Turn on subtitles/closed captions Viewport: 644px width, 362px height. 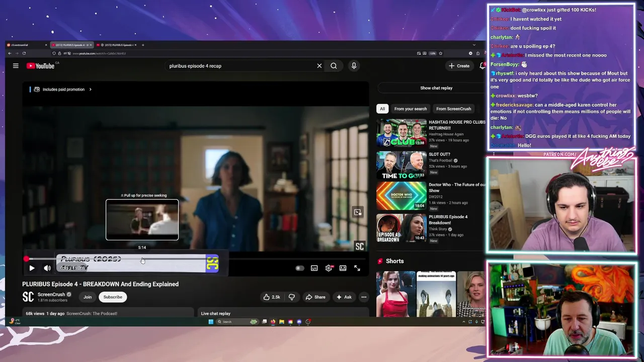coord(314,268)
